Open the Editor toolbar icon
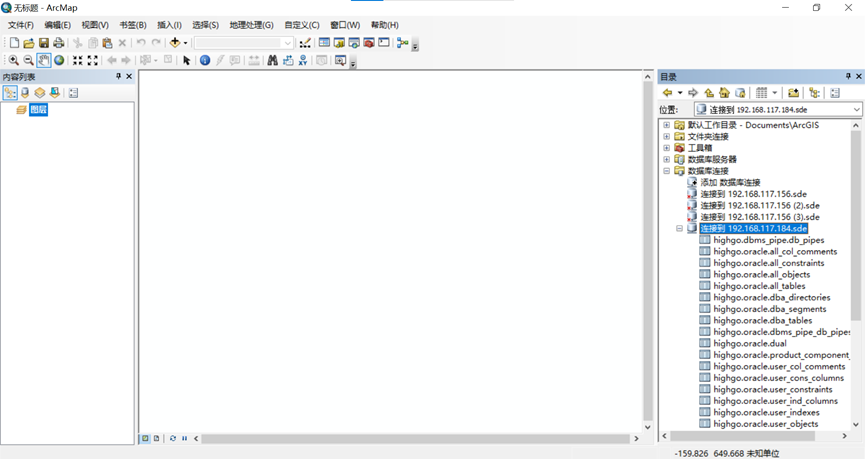 [x=305, y=43]
